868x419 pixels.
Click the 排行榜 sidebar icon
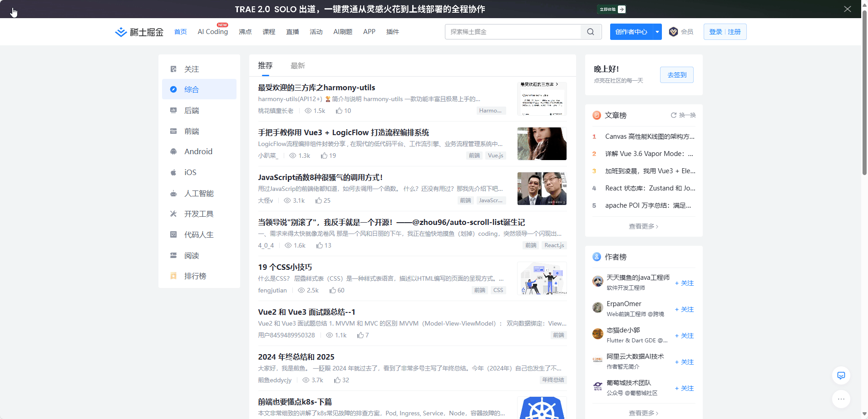(173, 276)
